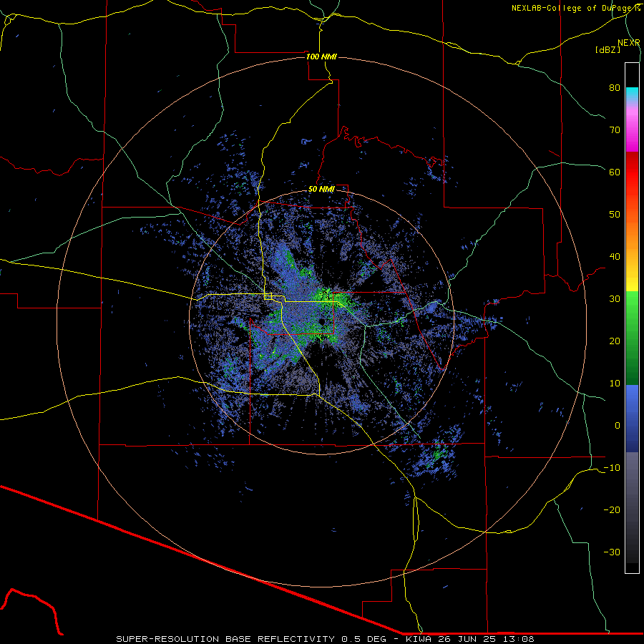The height and width of the screenshot is (644, 644).
Task: Click the 0 value on the dBZ scale
Action: (x=618, y=426)
